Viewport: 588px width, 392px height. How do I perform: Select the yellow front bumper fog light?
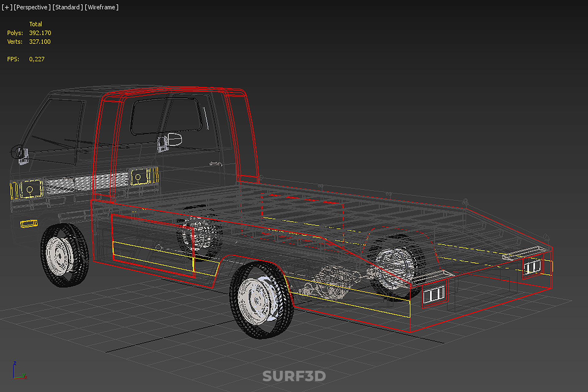tap(29, 224)
